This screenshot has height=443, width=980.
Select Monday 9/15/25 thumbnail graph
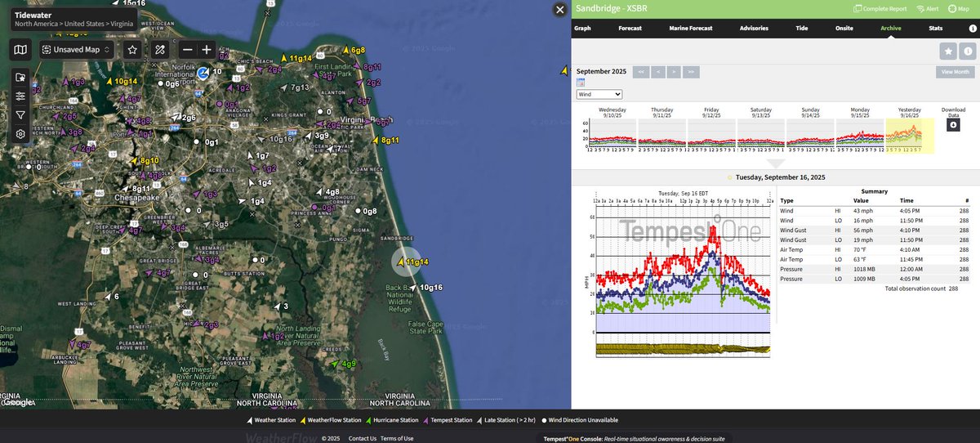click(x=860, y=131)
